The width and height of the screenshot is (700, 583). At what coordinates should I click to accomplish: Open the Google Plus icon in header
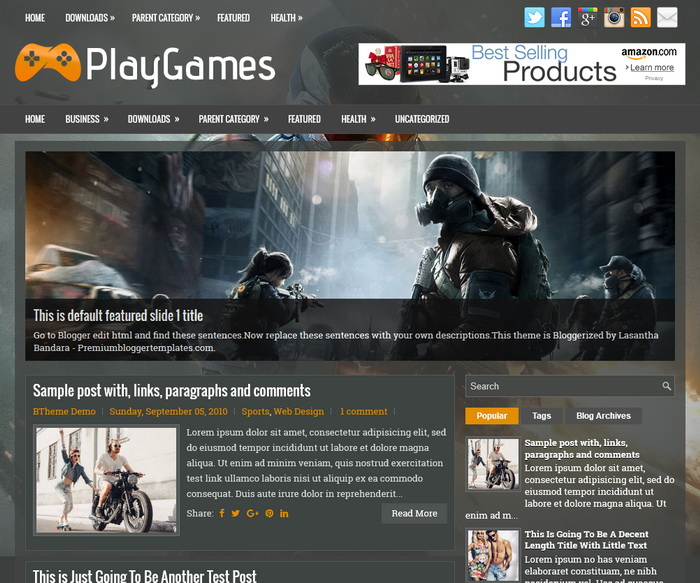pos(588,17)
